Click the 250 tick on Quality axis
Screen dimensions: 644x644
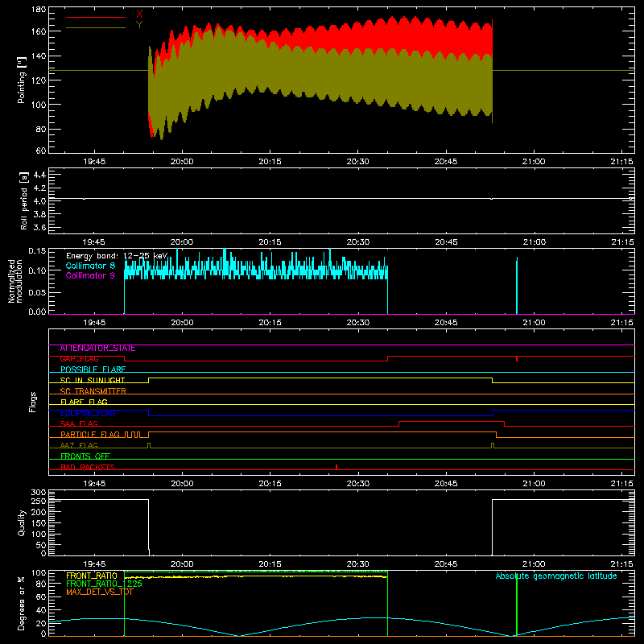pyautogui.click(x=39, y=502)
